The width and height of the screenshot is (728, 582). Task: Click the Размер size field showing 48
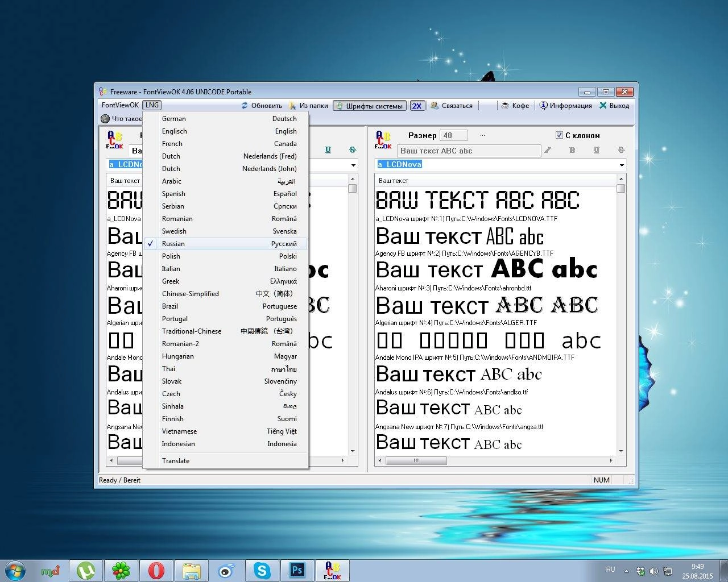pos(453,135)
